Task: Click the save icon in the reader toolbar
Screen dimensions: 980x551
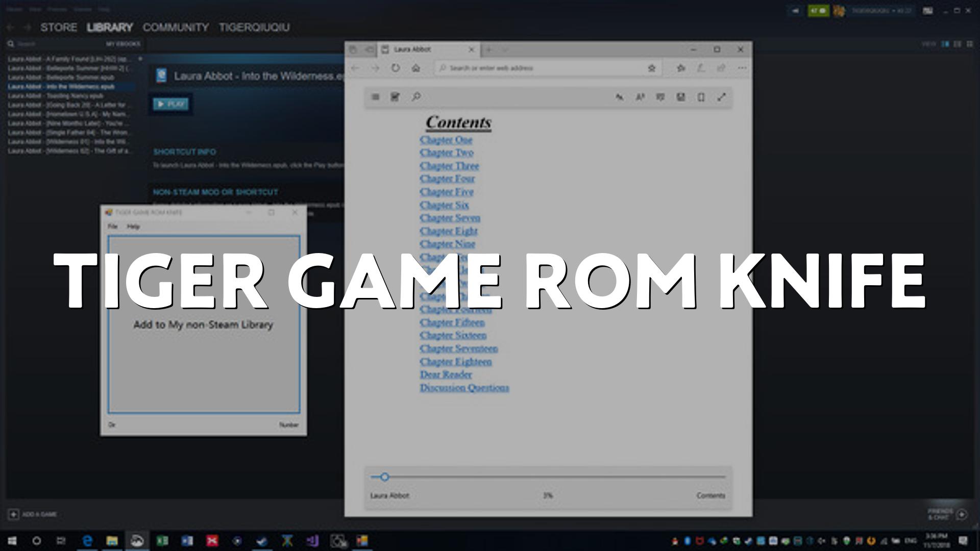Action: (680, 97)
